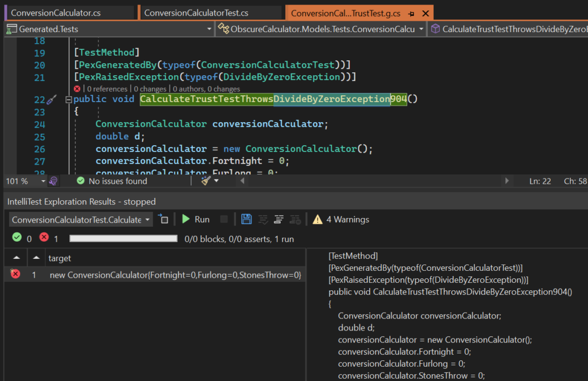Click the passed tests green check icon

click(x=16, y=239)
